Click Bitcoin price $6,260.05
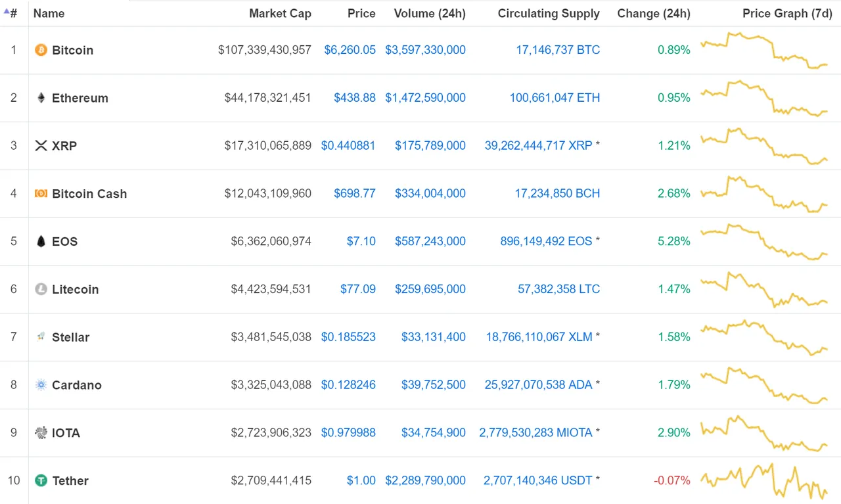 [x=350, y=50]
